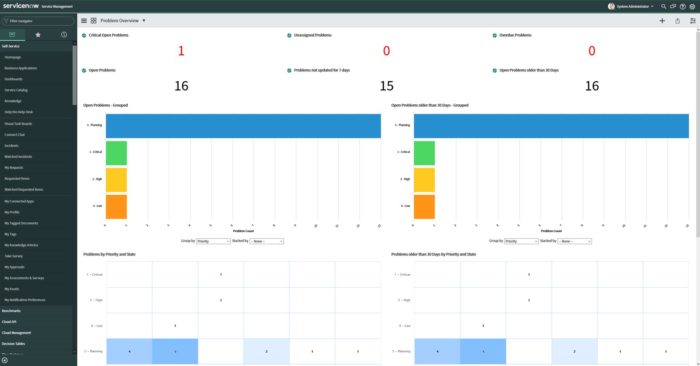Viewport: 700px width, 366px height.
Task: Open the Connect chat sidebar icon
Action: pos(673,7)
